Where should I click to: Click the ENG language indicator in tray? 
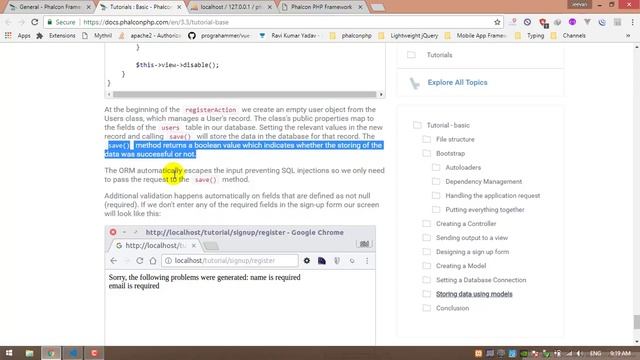pos(596,353)
